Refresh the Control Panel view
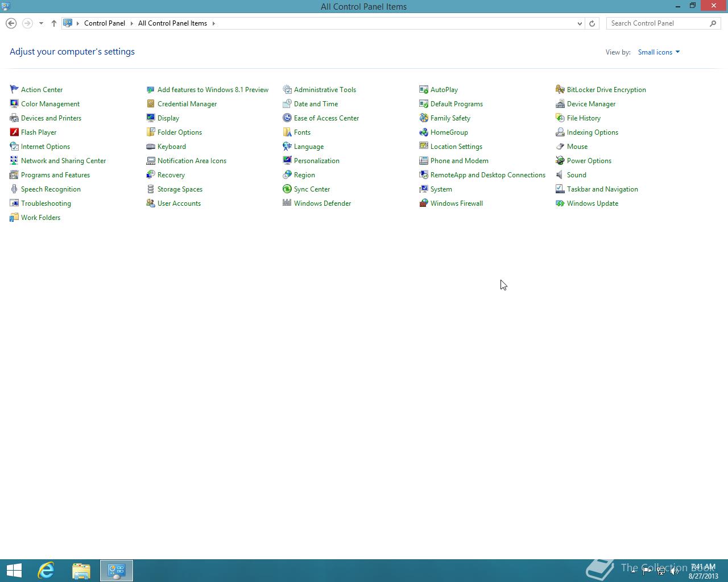 coord(592,23)
